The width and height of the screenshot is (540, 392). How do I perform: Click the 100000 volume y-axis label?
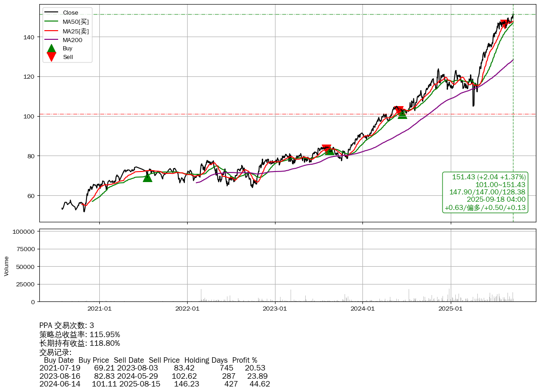23,231
